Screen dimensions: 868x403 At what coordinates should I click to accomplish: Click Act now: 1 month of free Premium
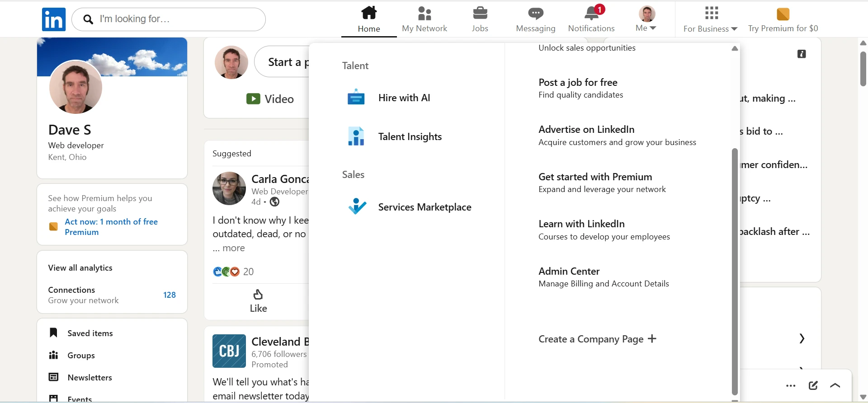pos(111,227)
